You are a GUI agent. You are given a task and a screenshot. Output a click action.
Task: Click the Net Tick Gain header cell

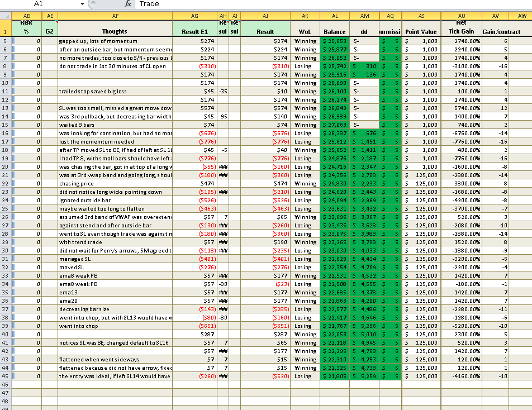pyautogui.click(x=461, y=28)
